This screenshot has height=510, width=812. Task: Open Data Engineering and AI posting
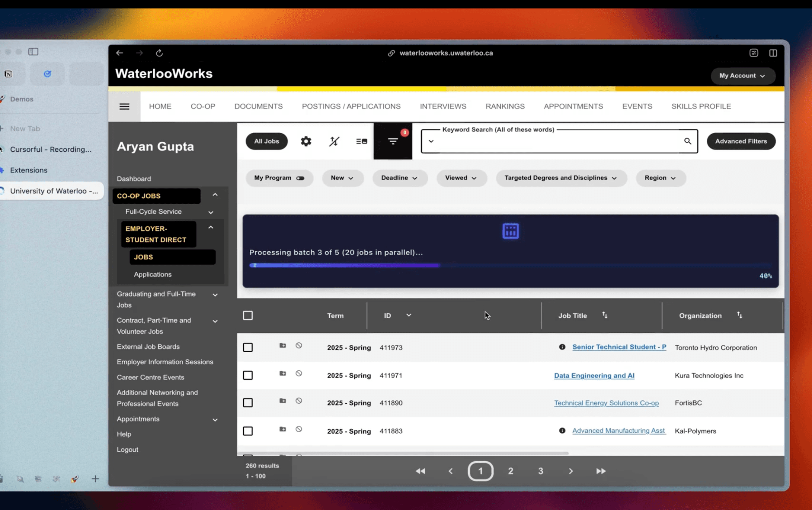click(x=594, y=376)
